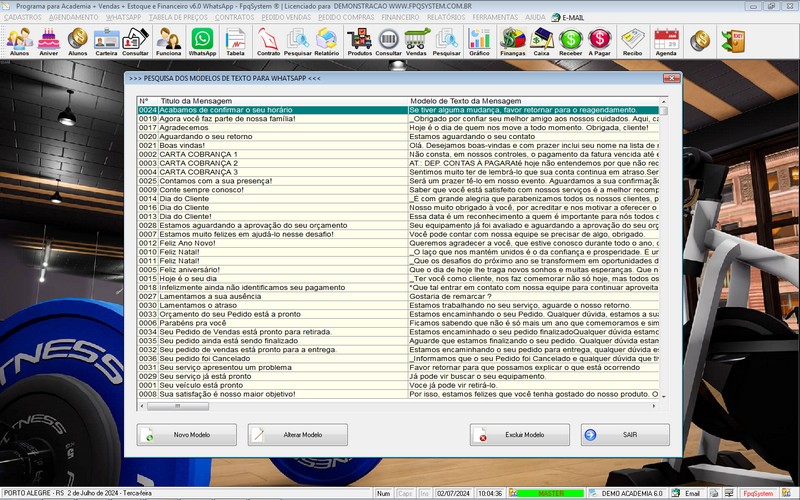The height and width of the screenshot is (500, 800).
Task: Open the Aniver birthday cake icon
Action: coord(49,41)
